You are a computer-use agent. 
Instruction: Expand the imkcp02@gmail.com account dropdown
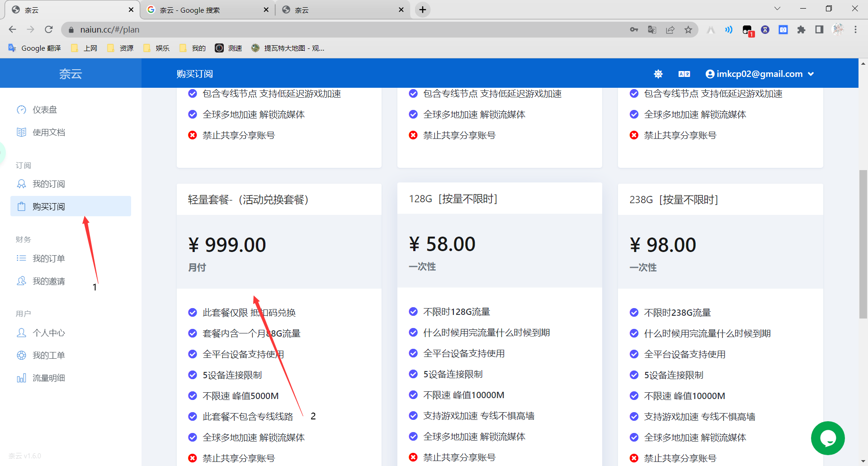(x=759, y=74)
